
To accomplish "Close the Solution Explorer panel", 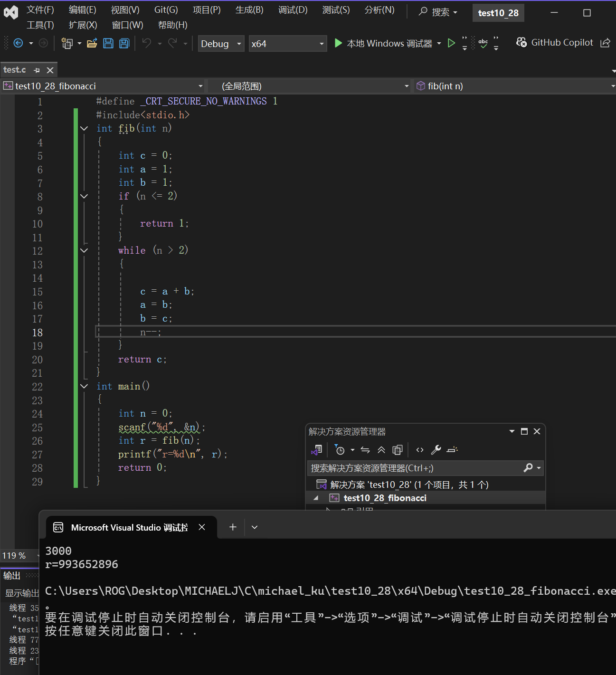I will pos(537,431).
